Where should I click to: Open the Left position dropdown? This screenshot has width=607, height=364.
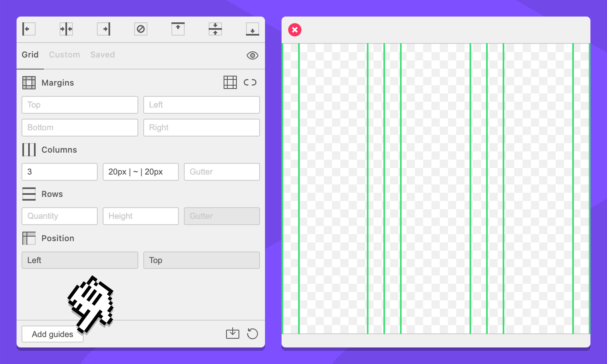[x=80, y=260]
